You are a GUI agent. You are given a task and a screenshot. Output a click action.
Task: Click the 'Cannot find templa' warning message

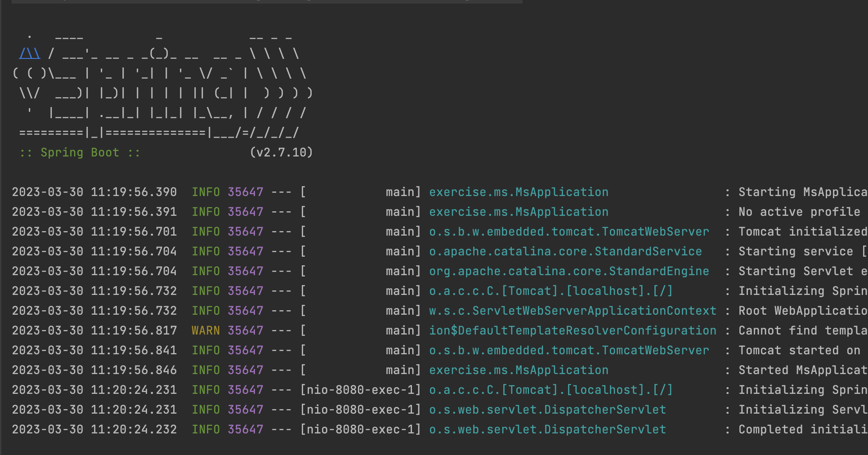click(x=803, y=330)
